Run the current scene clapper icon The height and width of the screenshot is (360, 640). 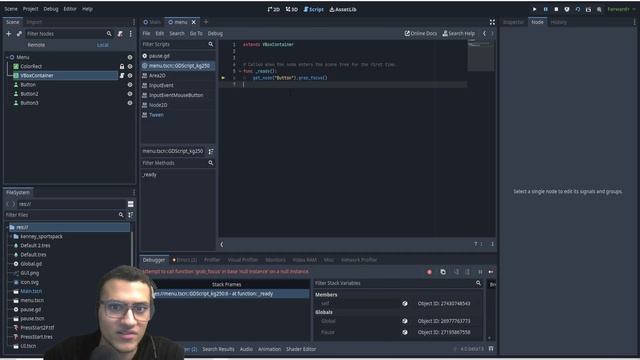coord(588,9)
